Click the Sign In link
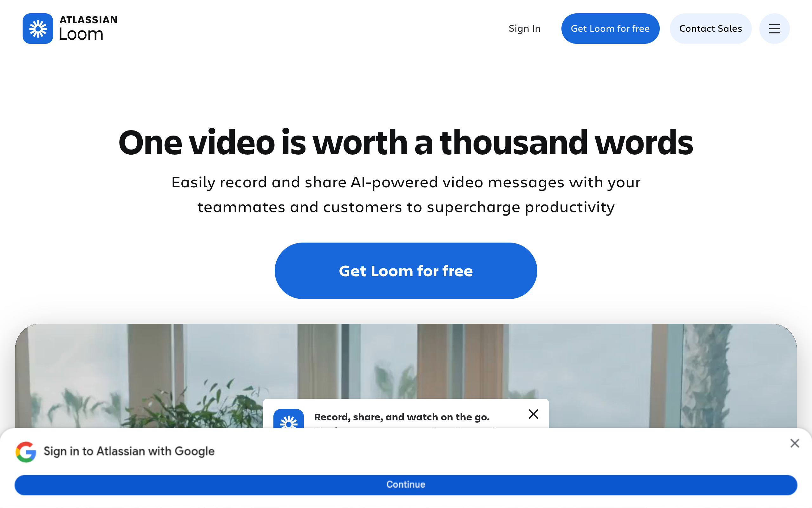812x508 pixels. point(524,29)
